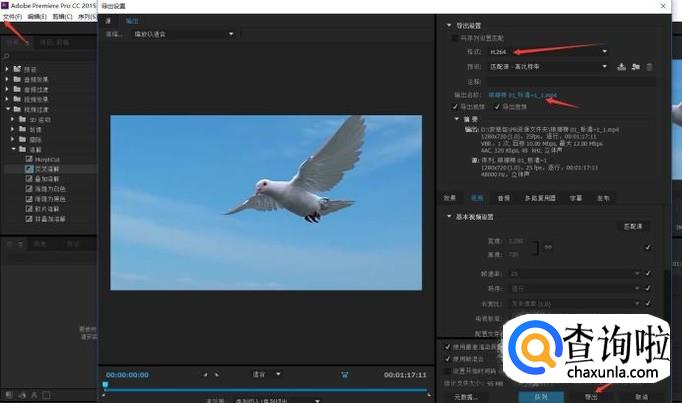The width and height of the screenshot is (682, 403).
Task: Click the third icon in bottom-left toolbar
Action: click(34, 395)
